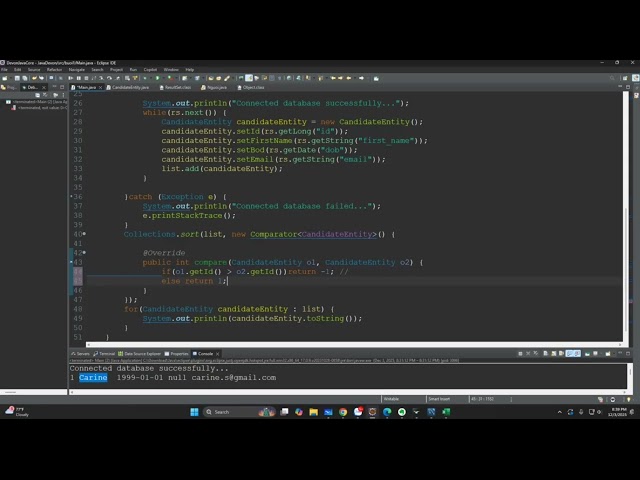Image resolution: width=640 pixels, height=480 pixels.
Task: Collapse the fold marker at line 40
Action: [x=84, y=234]
